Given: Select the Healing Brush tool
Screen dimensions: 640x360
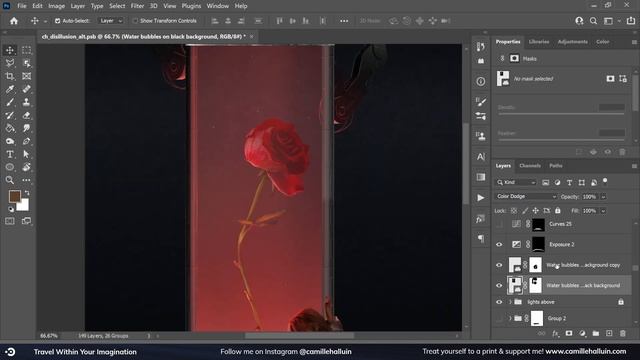Looking at the screenshot, I should (27, 89).
